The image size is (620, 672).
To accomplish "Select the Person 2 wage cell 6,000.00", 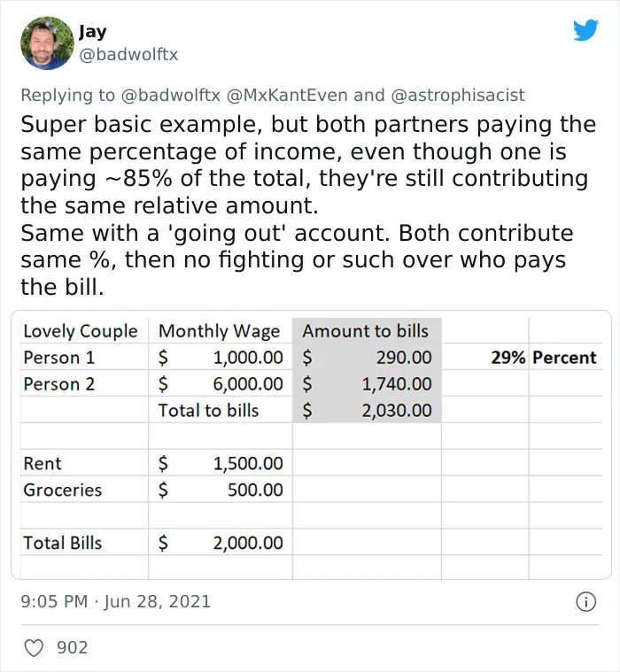I will pyautogui.click(x=221, y=384).
